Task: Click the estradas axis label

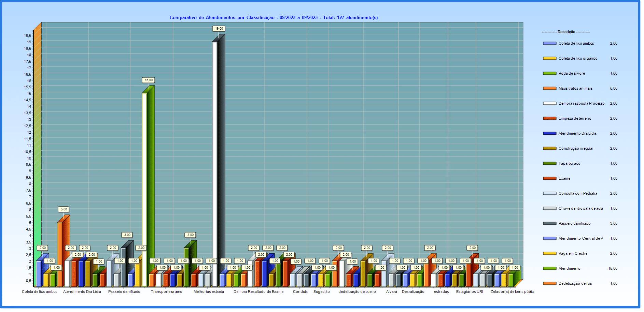Action: (442, 292)
